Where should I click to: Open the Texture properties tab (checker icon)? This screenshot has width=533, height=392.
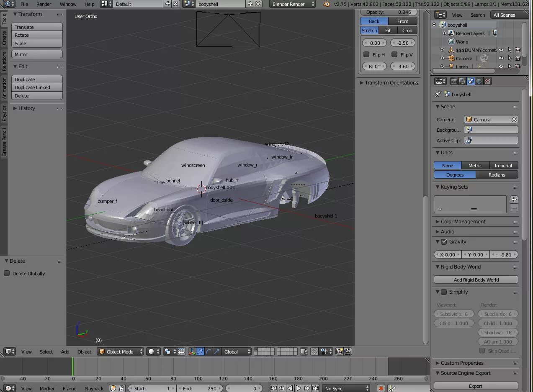pos(488,82)
